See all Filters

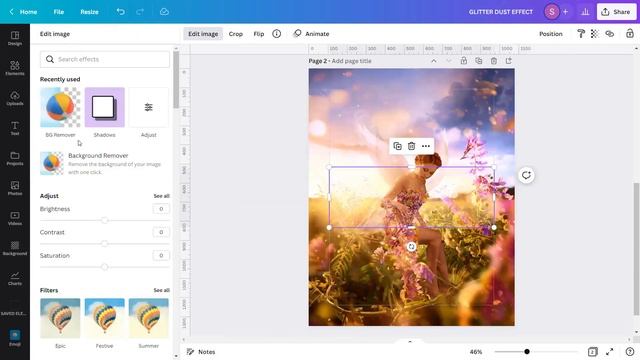161,290
